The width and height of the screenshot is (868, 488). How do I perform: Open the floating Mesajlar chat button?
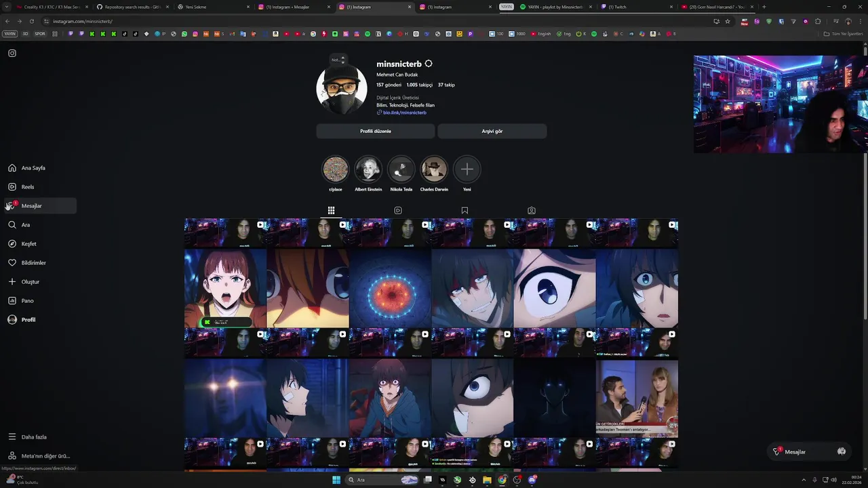pos(808,451)
